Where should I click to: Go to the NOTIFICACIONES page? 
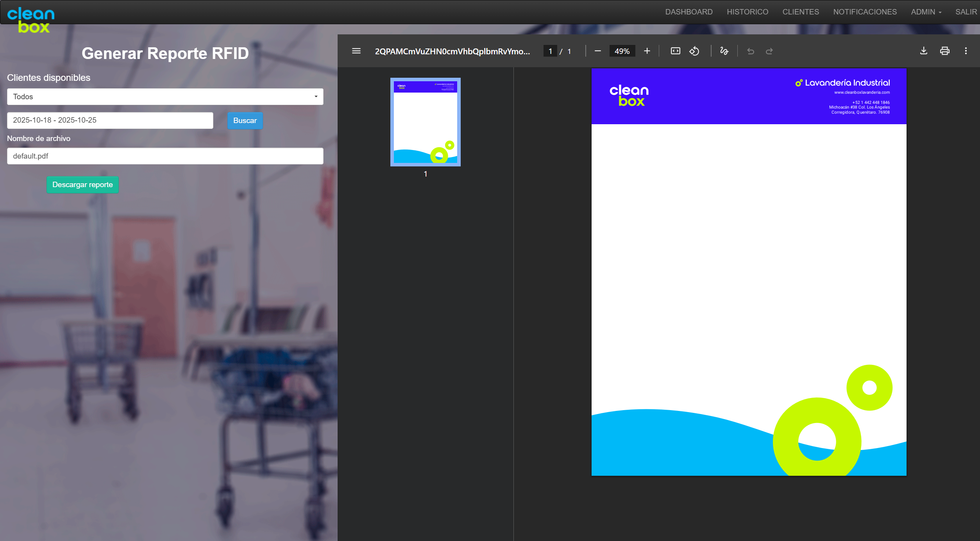tap(865, 12)
